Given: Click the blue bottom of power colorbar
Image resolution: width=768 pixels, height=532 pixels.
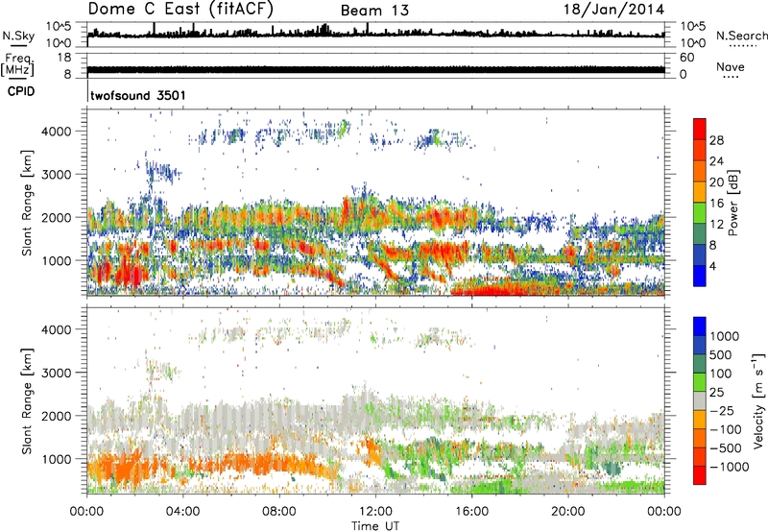Looking at the screenshot, I should click(700, 276).
